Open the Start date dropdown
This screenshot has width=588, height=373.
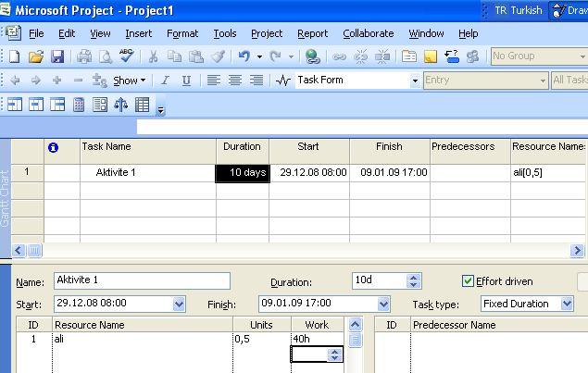pos(179,304)
